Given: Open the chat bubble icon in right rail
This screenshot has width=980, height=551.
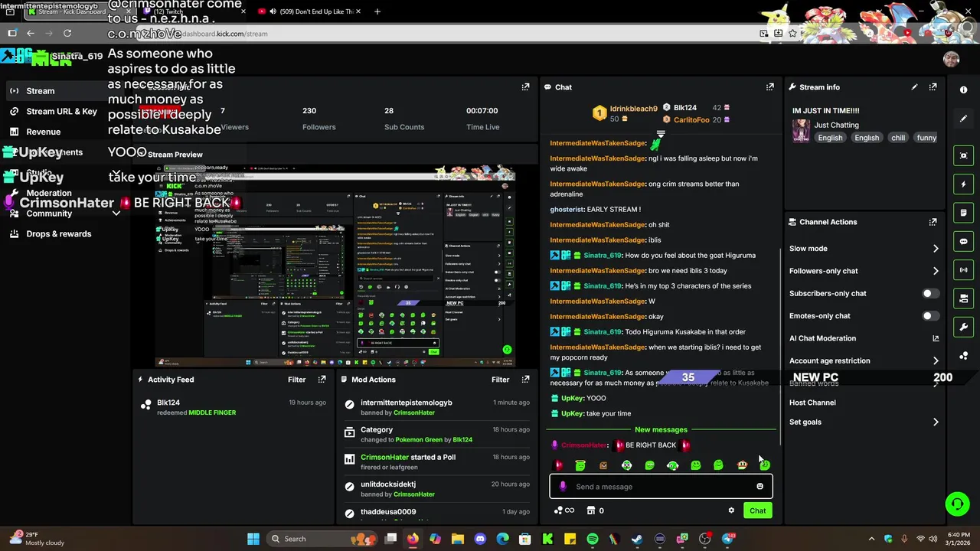Looking at the screenshot, I should tap(963, 241).
